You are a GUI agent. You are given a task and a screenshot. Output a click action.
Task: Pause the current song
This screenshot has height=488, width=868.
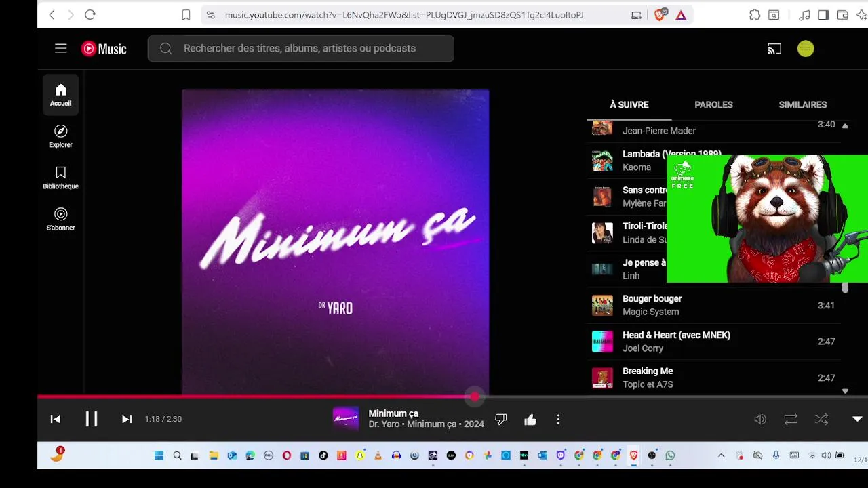tap(92, 419)
